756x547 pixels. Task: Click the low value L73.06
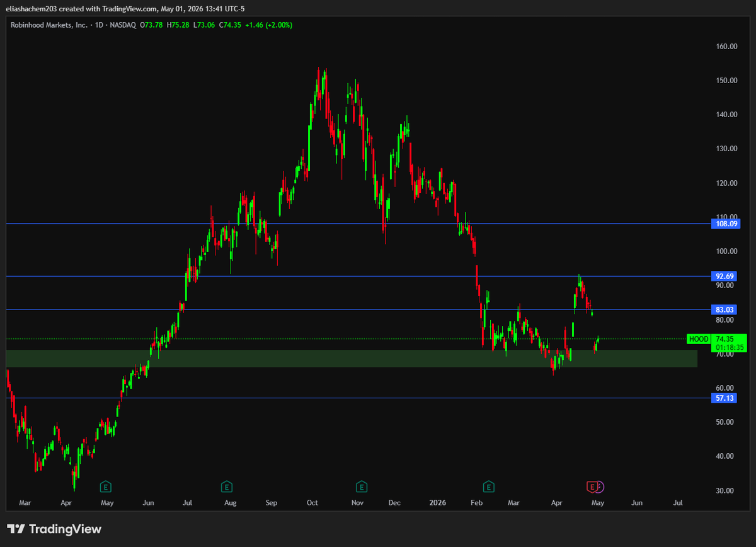tap(205, 25)
